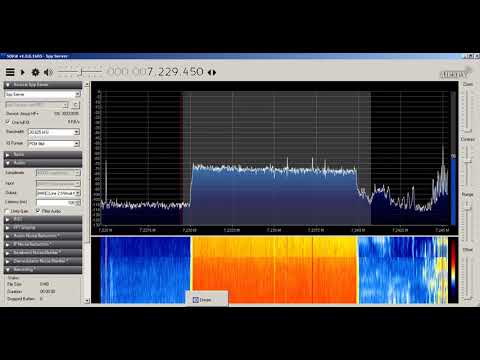Click the File Size label
The height and width of the screenshot is (360, 480).
[x=15, y=284]
